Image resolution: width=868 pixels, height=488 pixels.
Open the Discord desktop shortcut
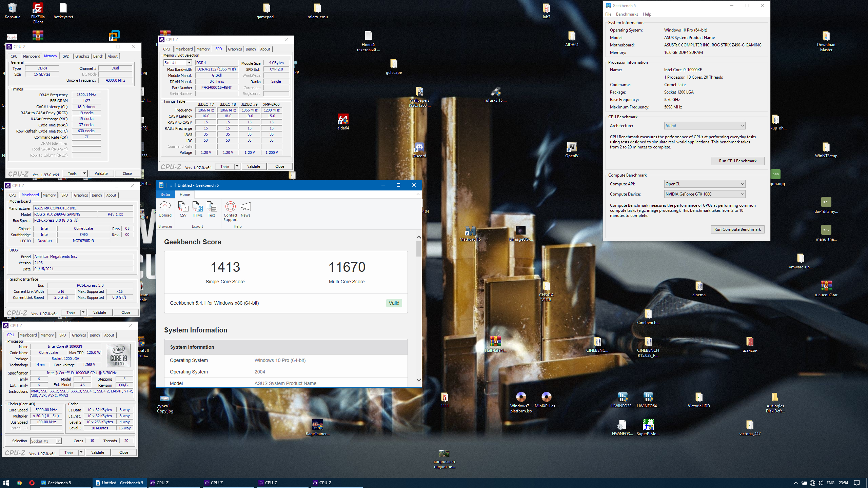click(x=419, y=150)
